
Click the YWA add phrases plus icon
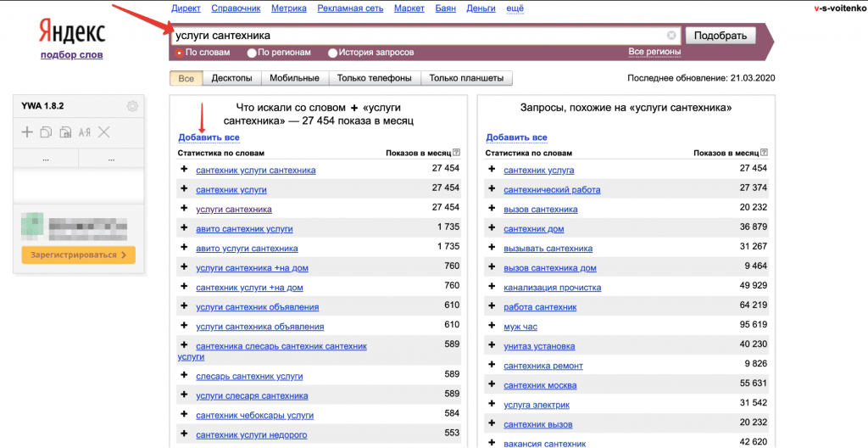pos(26,132)
